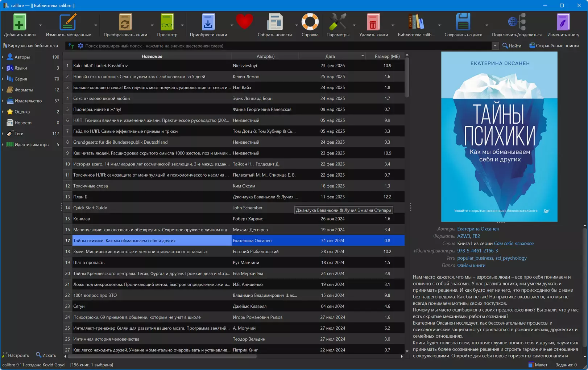The width and height of the screenshot is (588, 370).
Task: Follow the Екатерина Оксанен author link
Action: [x=478, y=229]
